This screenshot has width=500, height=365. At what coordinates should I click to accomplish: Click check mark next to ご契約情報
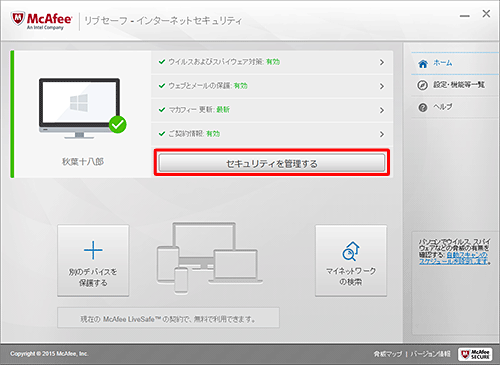(x=162, y=134)
